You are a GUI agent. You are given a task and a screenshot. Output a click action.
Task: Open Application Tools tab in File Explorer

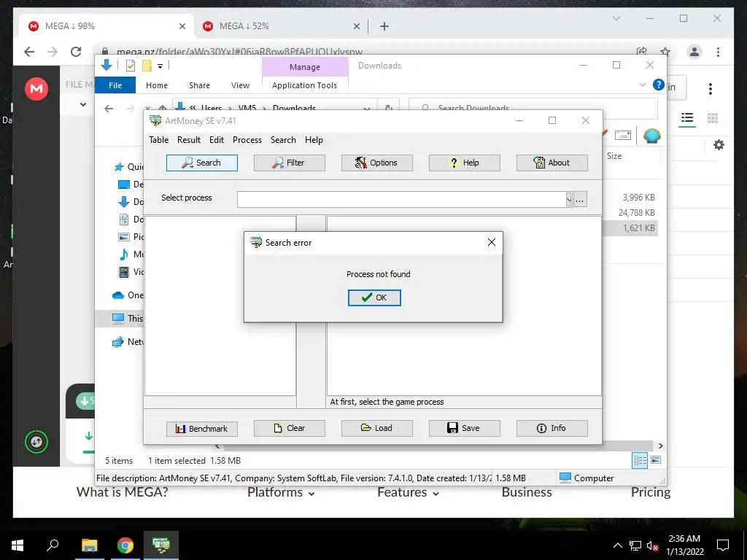click(304, 85)
